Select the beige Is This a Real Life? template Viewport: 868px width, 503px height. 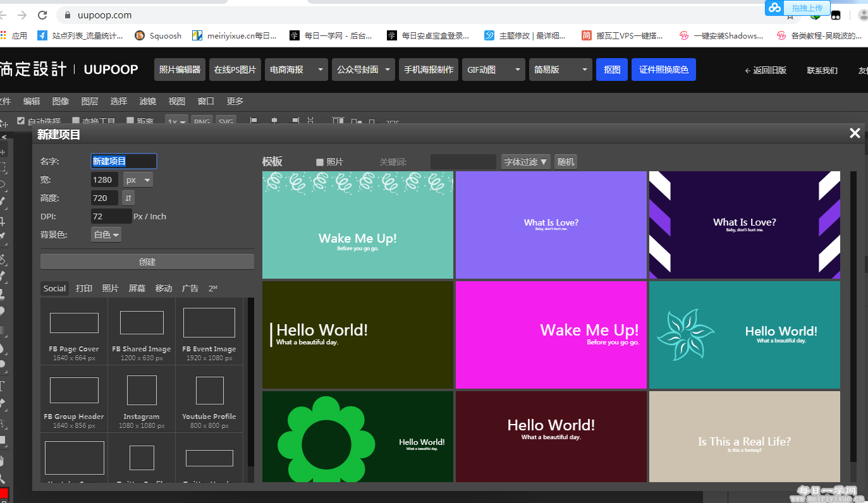click(x=745, y=437)
